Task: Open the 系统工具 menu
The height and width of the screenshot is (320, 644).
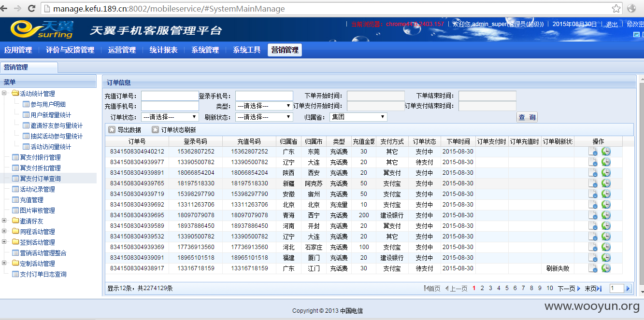Action: (246, 50)
